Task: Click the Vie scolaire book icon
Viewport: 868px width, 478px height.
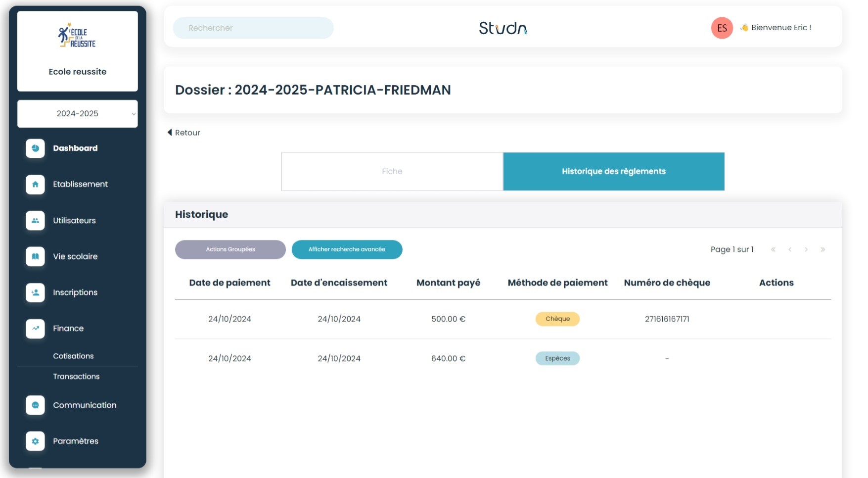Action: (x=35, y=256)
